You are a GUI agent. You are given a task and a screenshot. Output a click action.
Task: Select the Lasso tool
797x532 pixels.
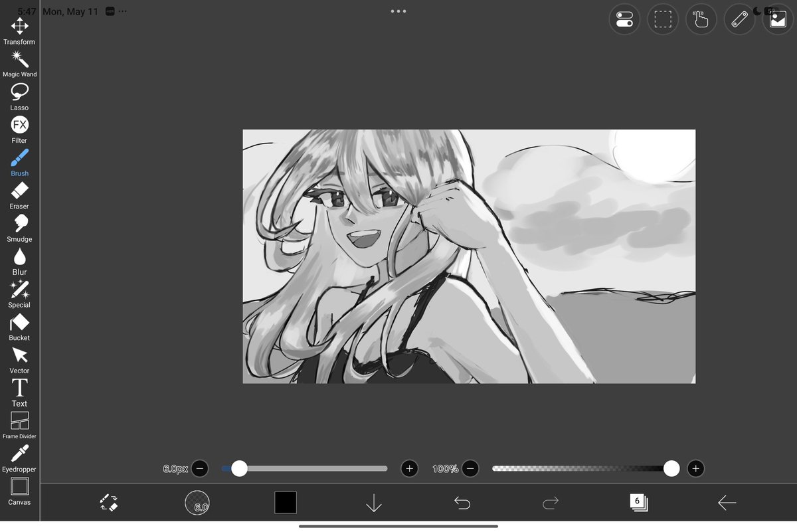(19, 97)
